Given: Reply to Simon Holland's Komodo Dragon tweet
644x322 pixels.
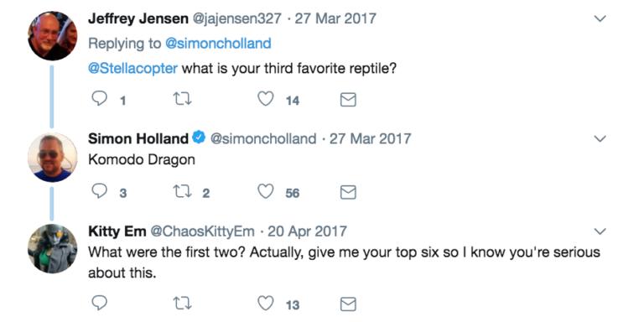Looking at the screenshot, I should click(x=99, y=192).
